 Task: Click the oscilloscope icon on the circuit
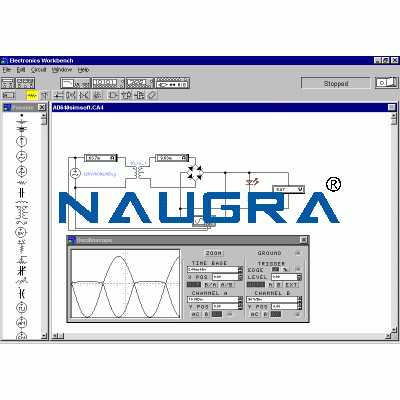203,222
